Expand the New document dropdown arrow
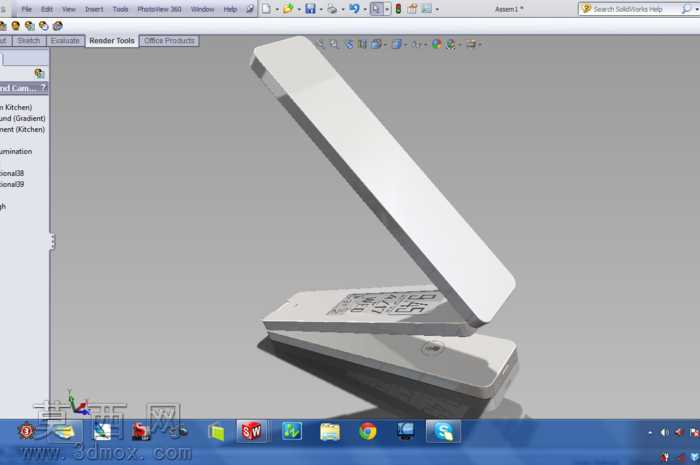 (277, 9)
